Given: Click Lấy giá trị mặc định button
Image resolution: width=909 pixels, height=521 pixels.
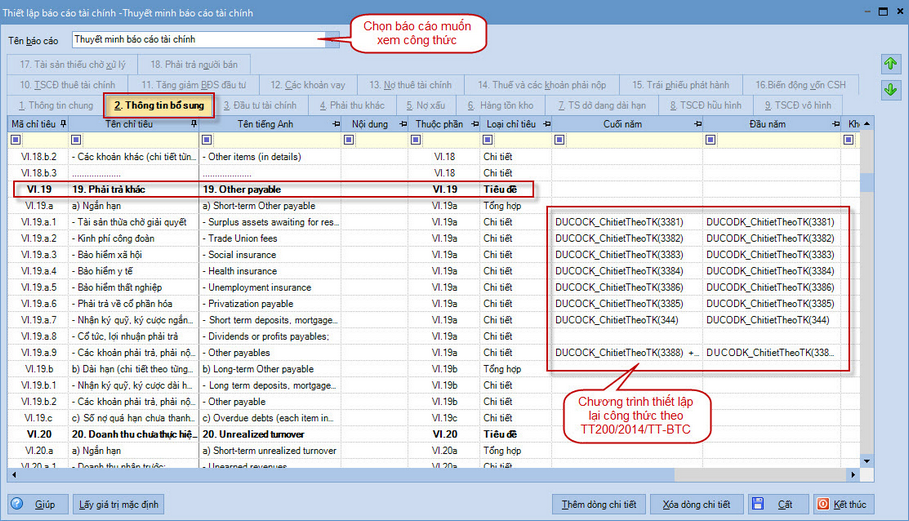Looking at the screenshot, I should point(118,504).
